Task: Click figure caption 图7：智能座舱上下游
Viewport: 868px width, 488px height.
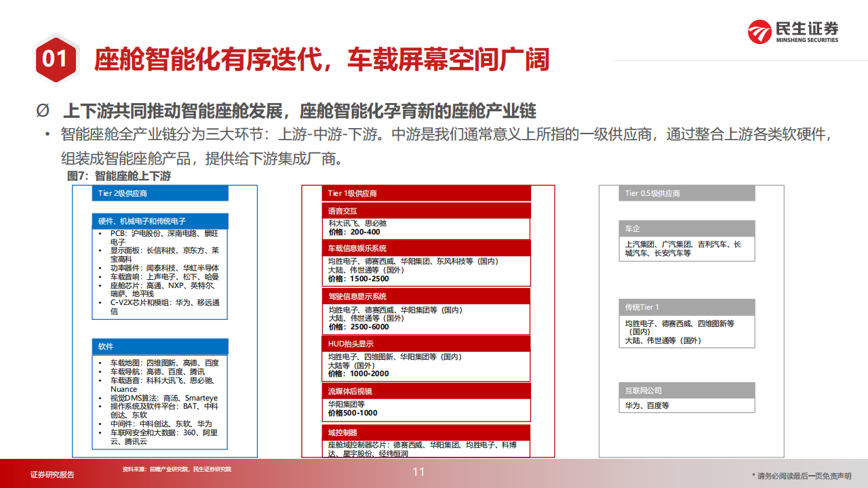Action: (119, 176)
